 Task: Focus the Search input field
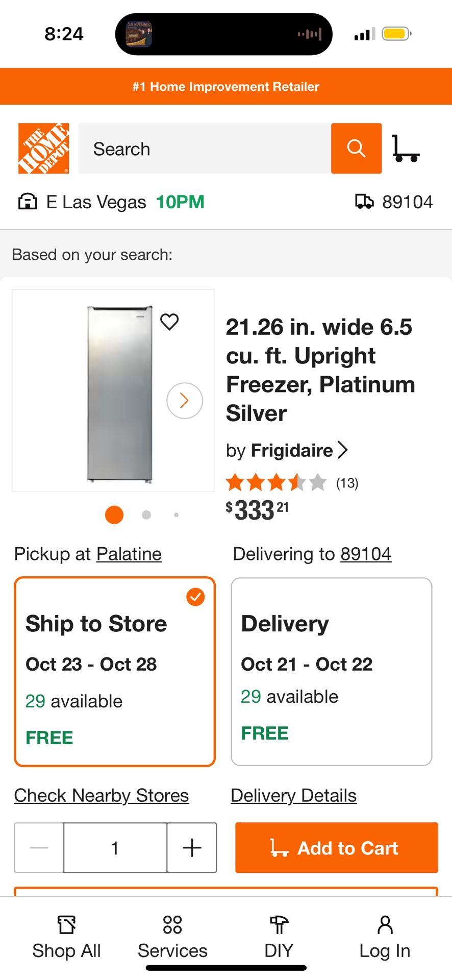(204, 149)
